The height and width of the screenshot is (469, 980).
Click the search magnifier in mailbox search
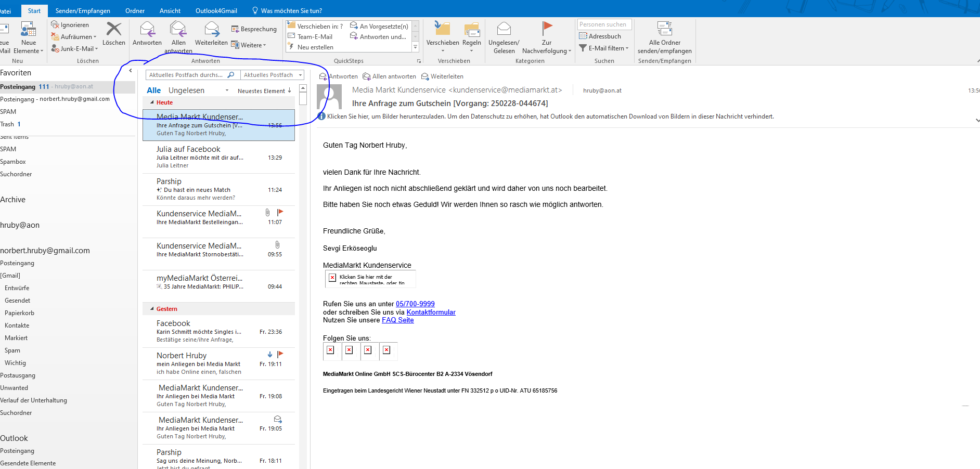[x=231, y=75]
